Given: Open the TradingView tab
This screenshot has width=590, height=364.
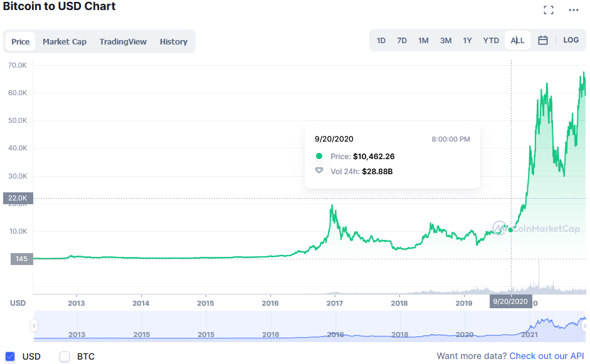Looking at the screenshot, I should [x=123, y=41].
